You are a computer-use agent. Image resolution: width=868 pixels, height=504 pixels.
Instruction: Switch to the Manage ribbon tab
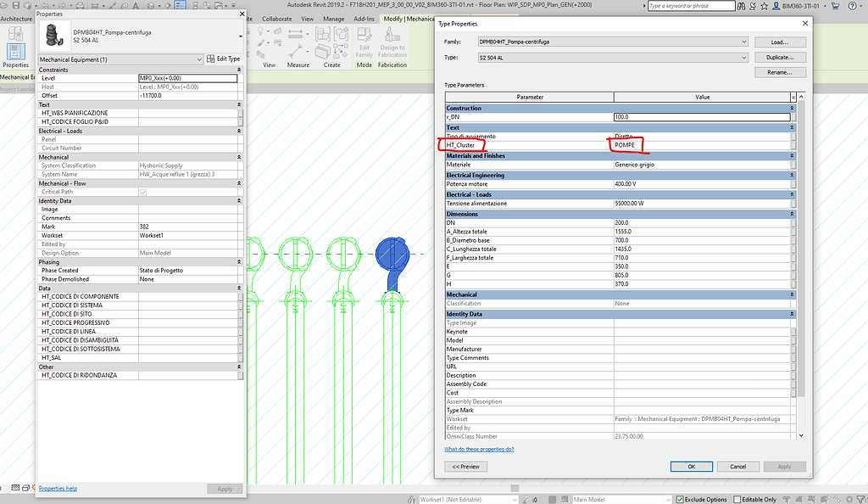coord(334,18)
